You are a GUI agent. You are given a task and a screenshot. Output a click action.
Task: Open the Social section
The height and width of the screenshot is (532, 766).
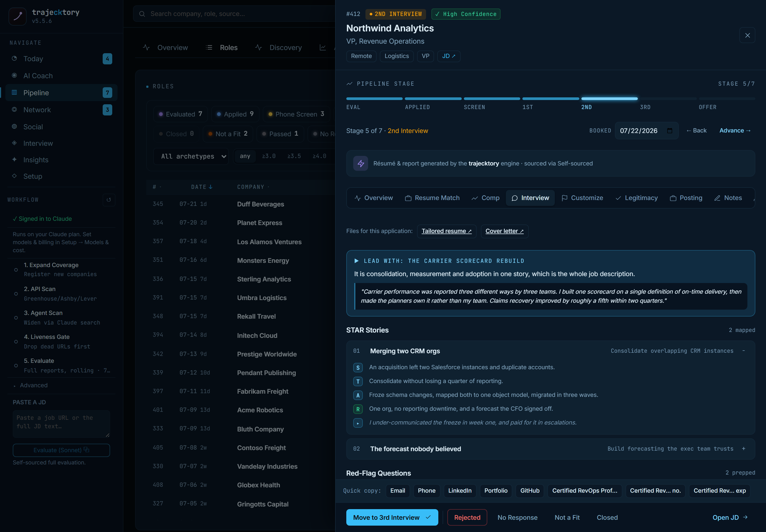pos(61,127)
